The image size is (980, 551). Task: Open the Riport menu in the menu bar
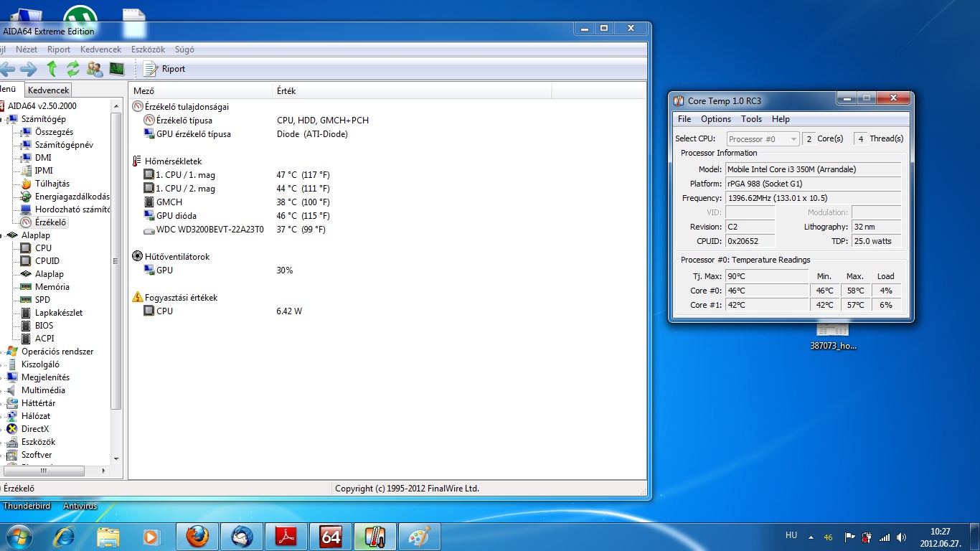point(59,50)
